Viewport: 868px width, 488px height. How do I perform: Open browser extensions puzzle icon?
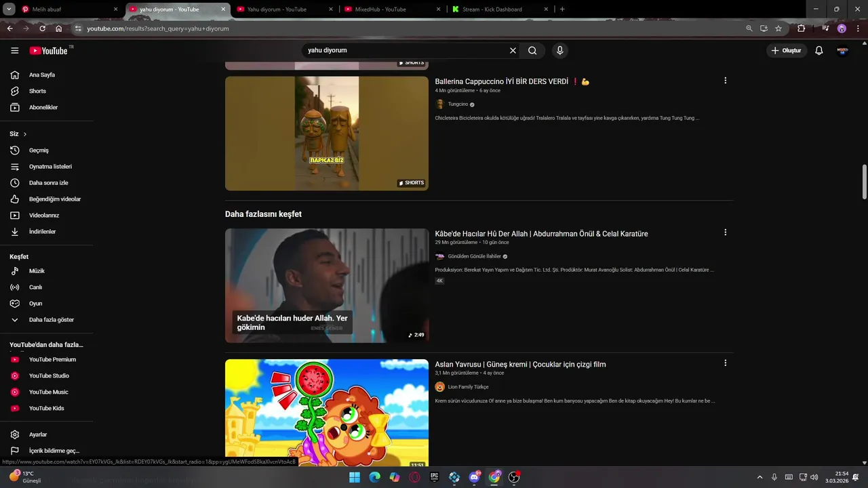[x=802, y=28]
